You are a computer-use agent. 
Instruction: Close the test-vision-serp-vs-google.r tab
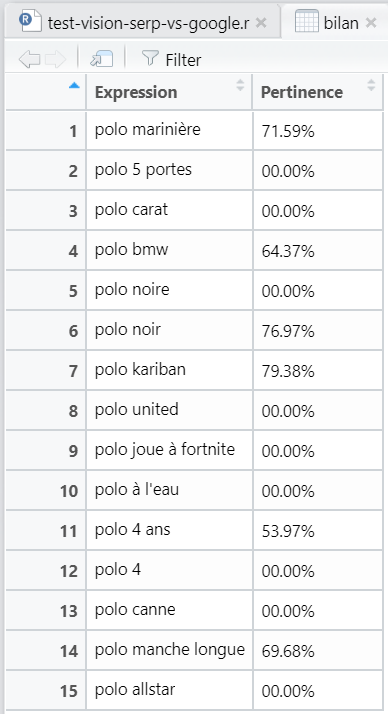(261, 22)
